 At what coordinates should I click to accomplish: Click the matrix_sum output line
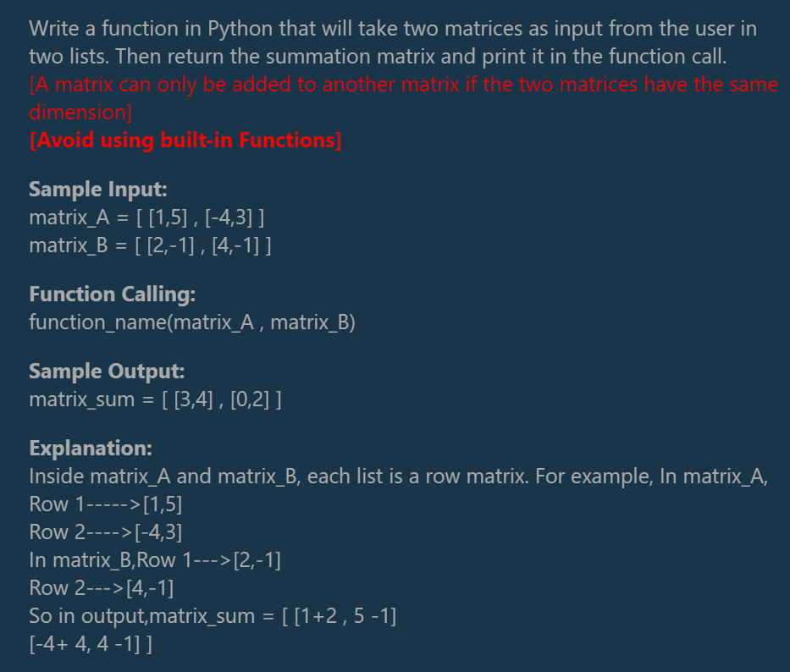(155, 399)
